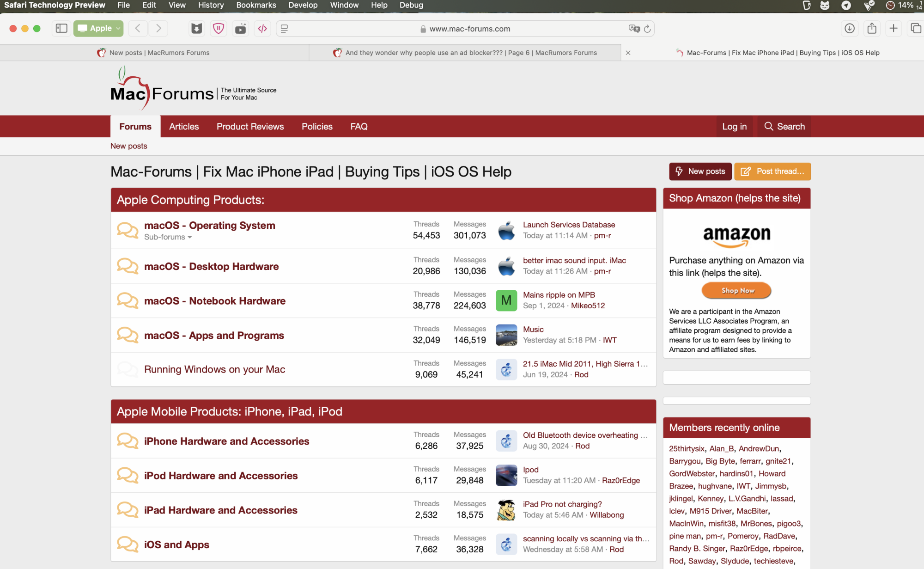View member GordWebster's profile
The image size is (924, 569).
pyautogui.click(x=692, y=474)
